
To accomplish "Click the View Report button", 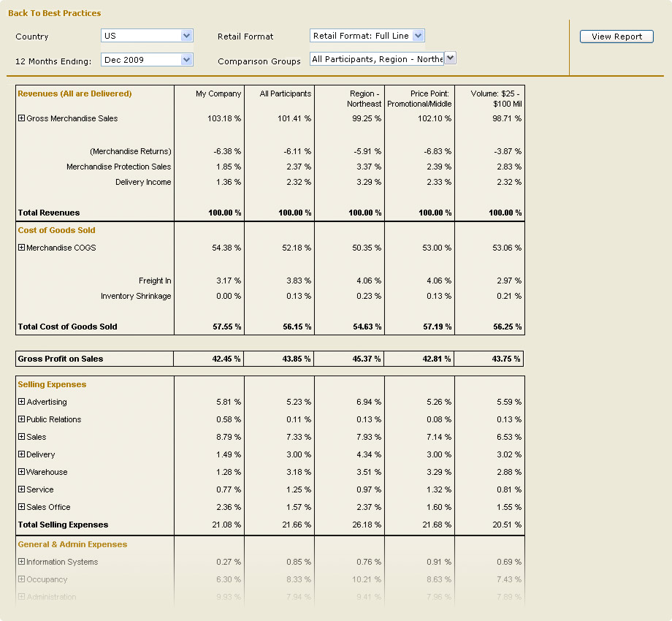I will click(x=616, y=37).
